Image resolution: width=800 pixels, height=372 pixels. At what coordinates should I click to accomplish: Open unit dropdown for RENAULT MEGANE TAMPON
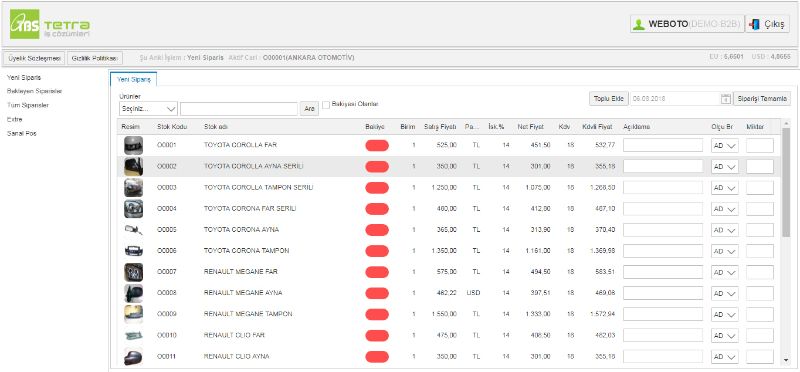click(724, 314)
